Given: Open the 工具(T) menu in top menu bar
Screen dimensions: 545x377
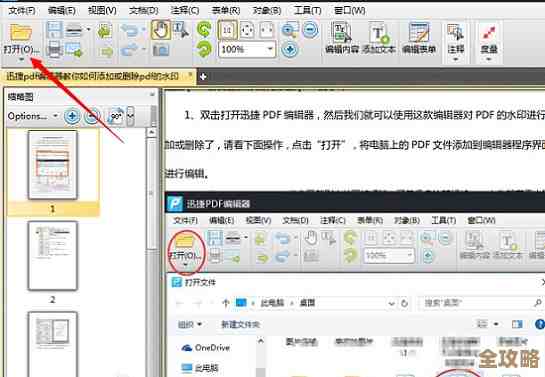Looking at the screenshot, I should [x=307, y=11].
